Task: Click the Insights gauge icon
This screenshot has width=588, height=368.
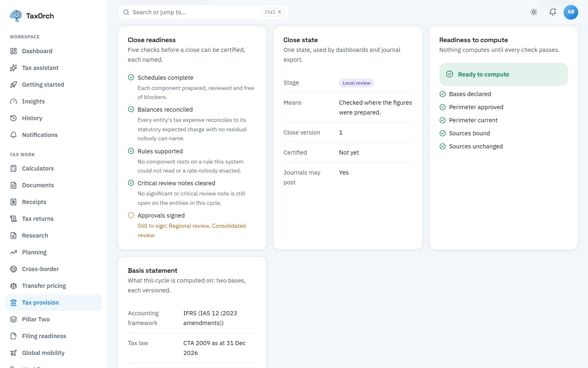Action: [13, 101]
